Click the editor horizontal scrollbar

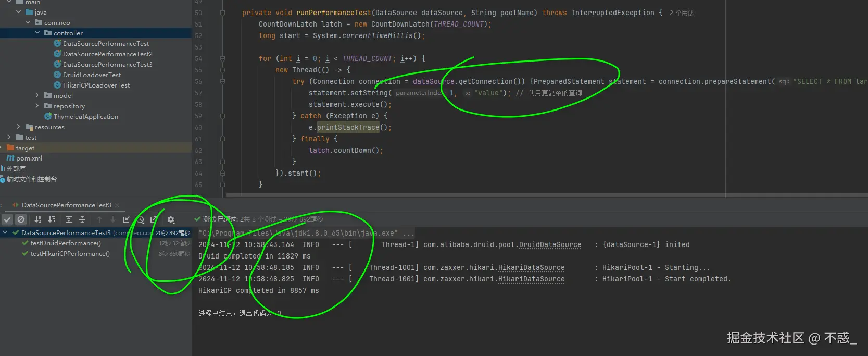(x=547, y=195)
